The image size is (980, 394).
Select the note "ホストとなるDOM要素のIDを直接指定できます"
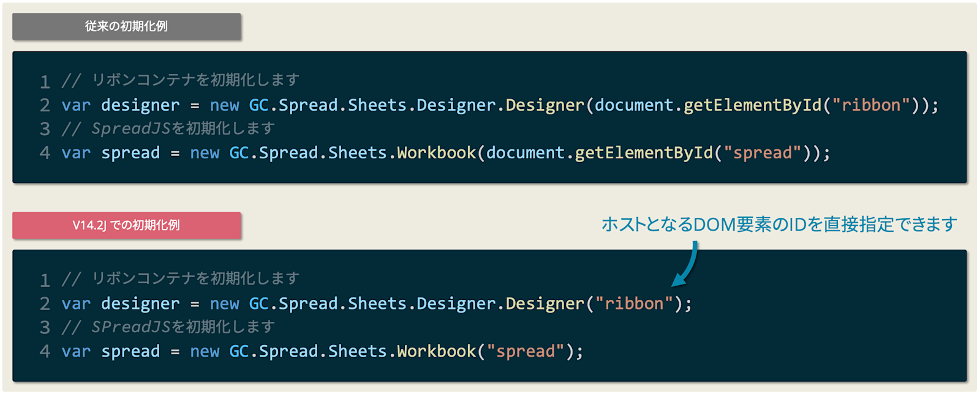(x=779, y=225)
